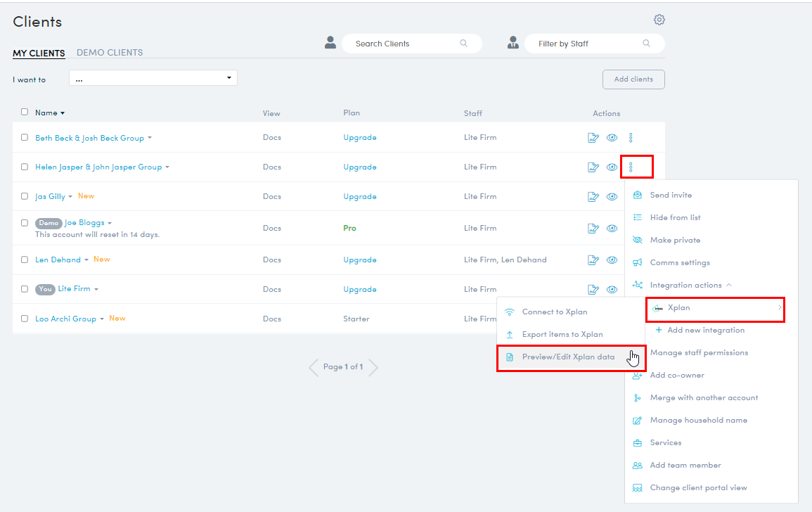
Task: Choose Preview/Edit Xplan data
Action: (x=568, y=357)
